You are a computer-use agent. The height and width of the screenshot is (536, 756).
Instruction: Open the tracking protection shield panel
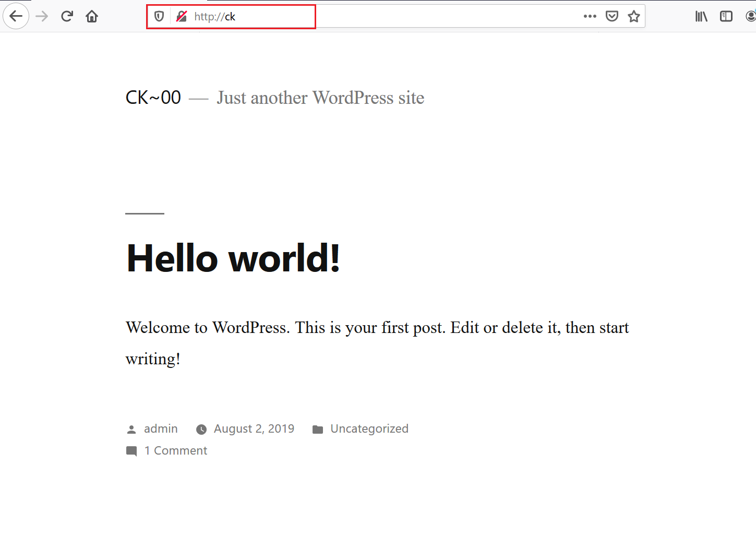coord(159,17)
